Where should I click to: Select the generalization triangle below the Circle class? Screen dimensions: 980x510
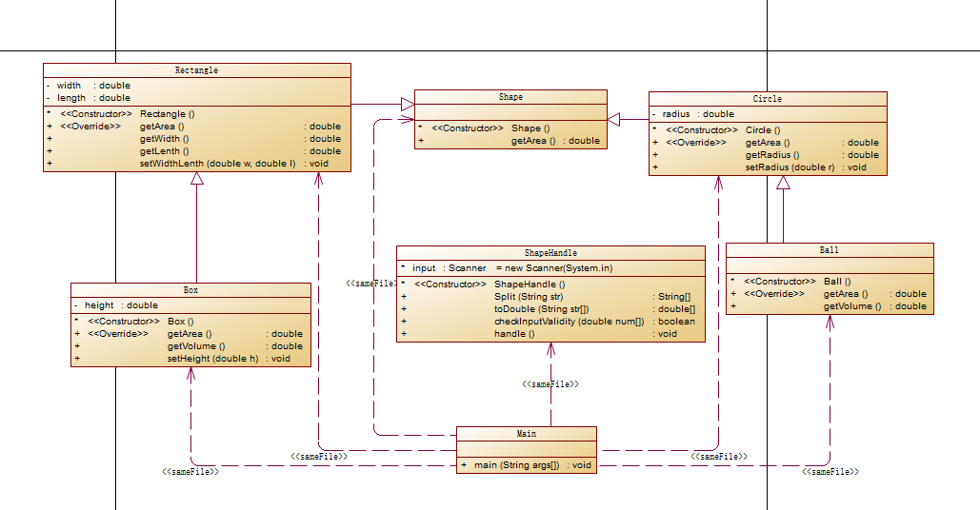[783, 183]
